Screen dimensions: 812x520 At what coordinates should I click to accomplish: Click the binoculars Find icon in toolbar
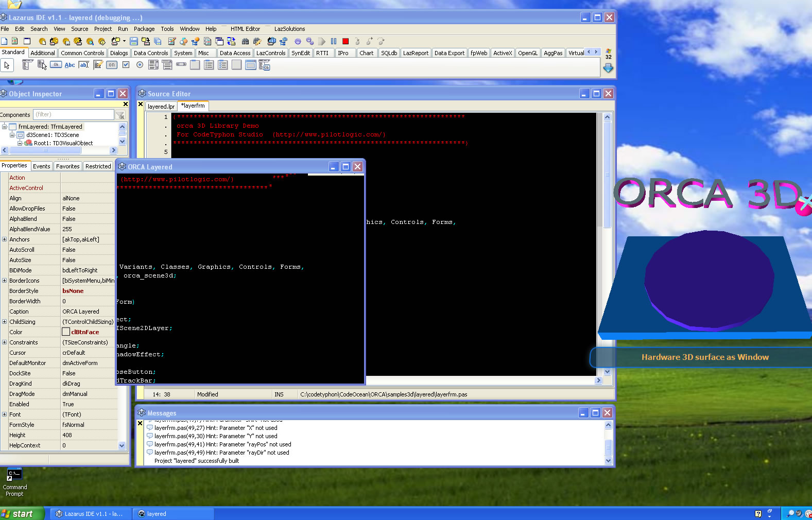tap(245, 41)
